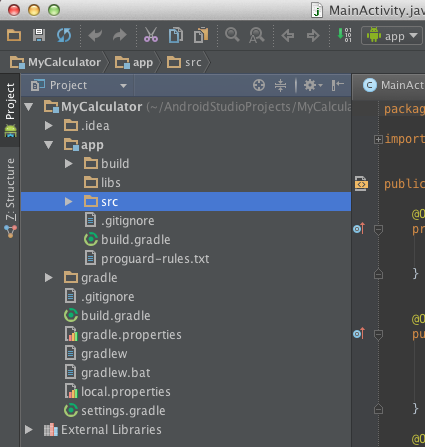The height and width of the screenshot is (447, 425).
Task: Click the External Libraries icon
Action: [51, 430]
